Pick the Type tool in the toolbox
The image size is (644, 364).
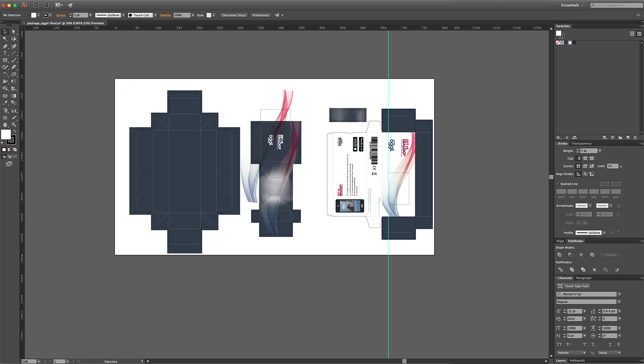pos(5,53)
